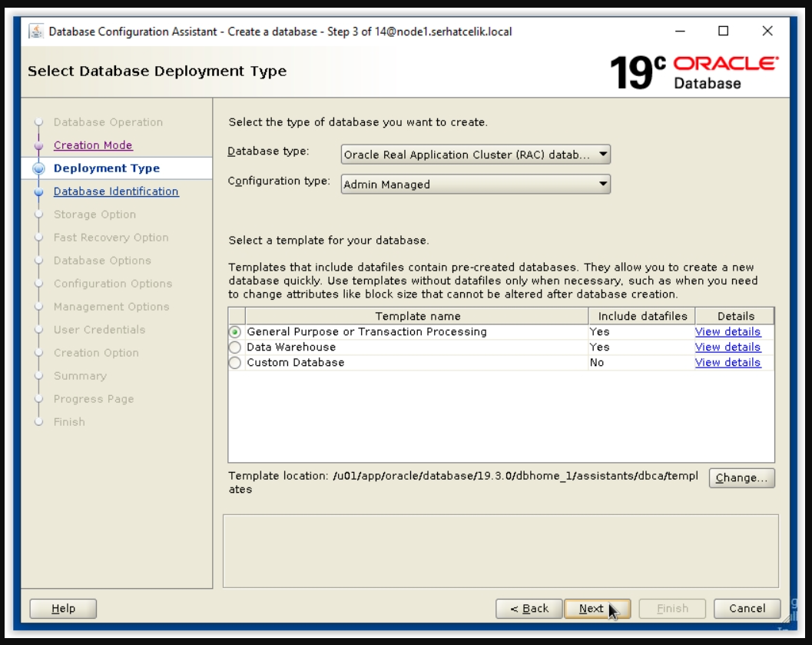
Task: View details for Custom Database template
Action: point(727,363)
